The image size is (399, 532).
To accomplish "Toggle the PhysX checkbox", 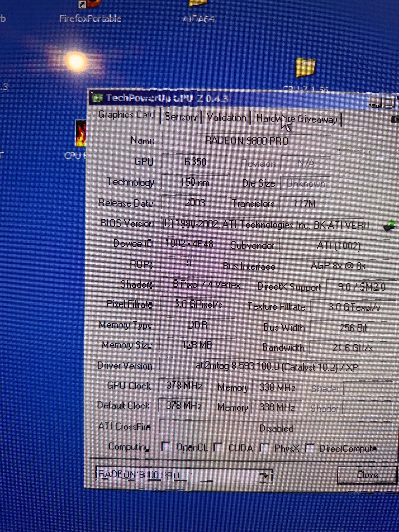I will pos(264,448).
